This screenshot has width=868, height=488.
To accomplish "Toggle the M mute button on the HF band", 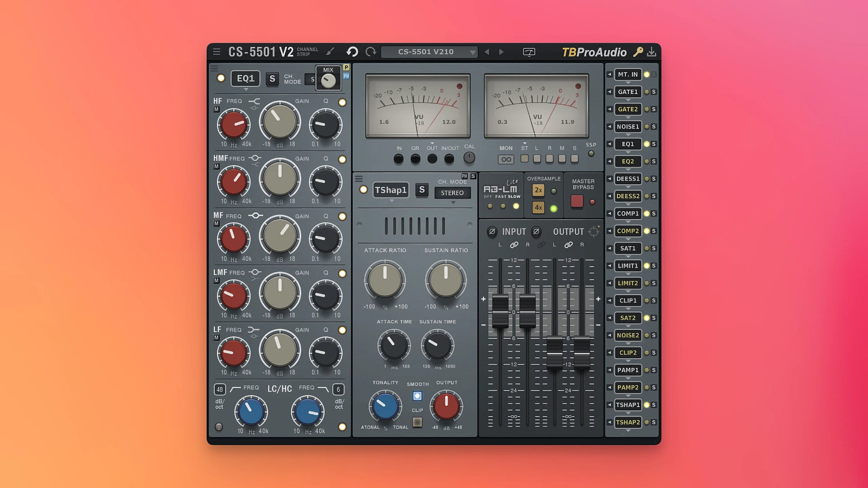I will [x=217, y=108].
